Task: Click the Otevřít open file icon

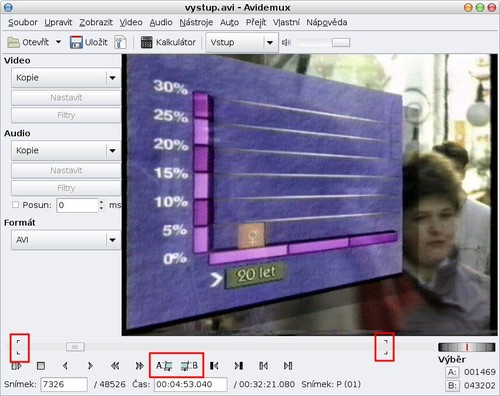Action: pos(13,42)
